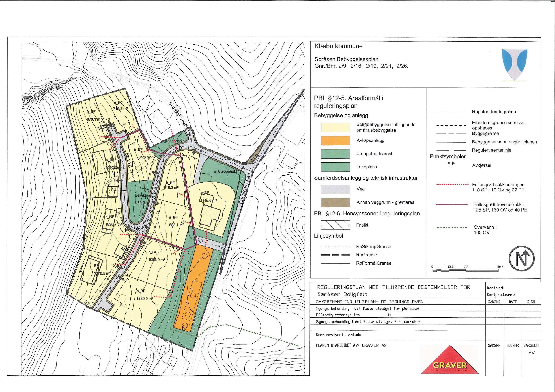The width and height of the screenshot is (555, 392).
Task: Click the gray Veg legend swatch
Action: 335,189
